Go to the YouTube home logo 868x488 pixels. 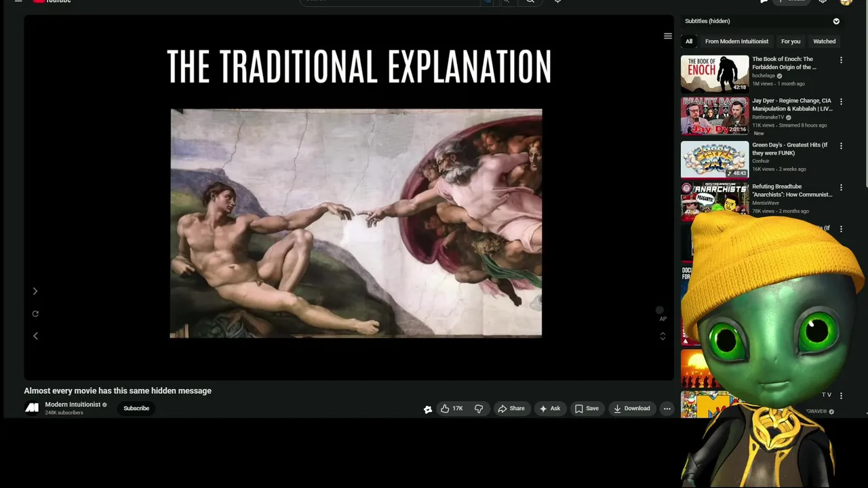[52, 1]
